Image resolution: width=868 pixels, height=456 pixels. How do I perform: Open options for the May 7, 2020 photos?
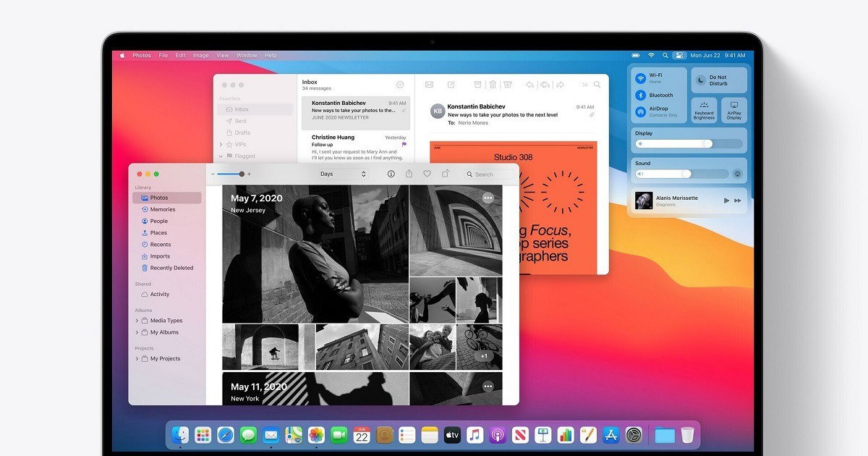coord(488,198)
